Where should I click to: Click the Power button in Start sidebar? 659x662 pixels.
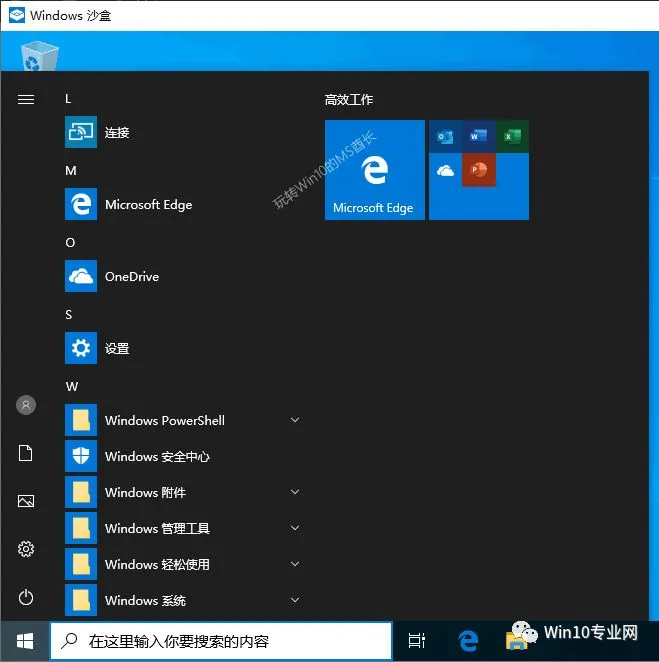click(x=26, y=597)
